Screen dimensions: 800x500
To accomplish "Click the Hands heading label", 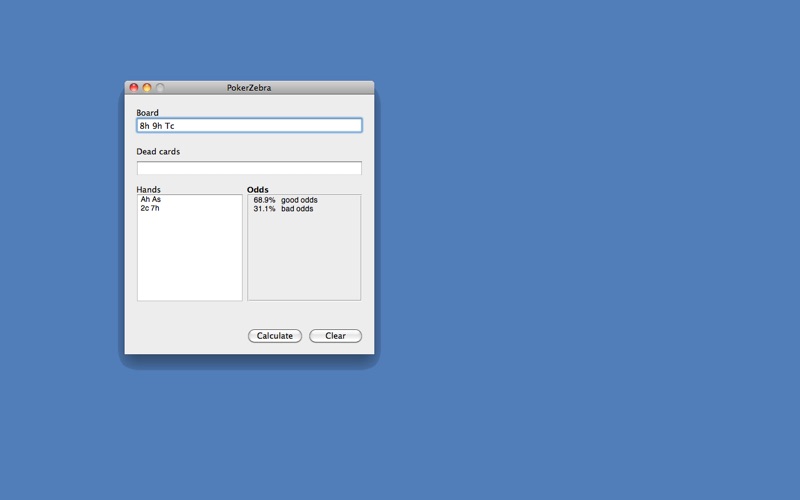I will tap(149, 189).
